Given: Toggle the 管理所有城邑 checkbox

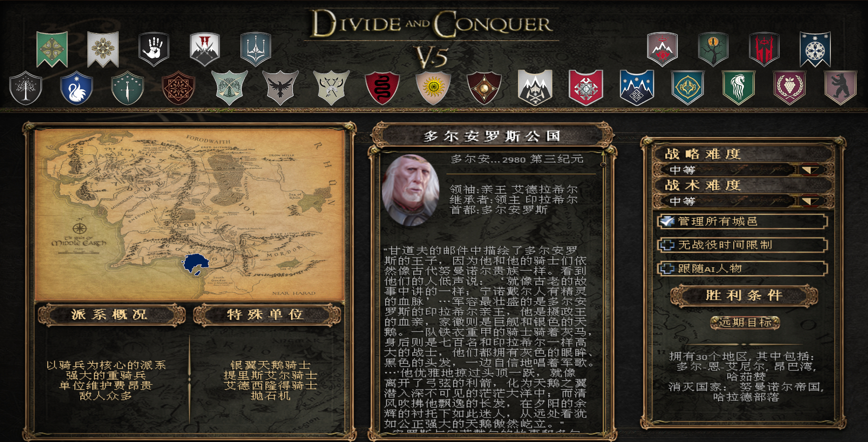Looking at the screenshot, I should tap(667, 221).
